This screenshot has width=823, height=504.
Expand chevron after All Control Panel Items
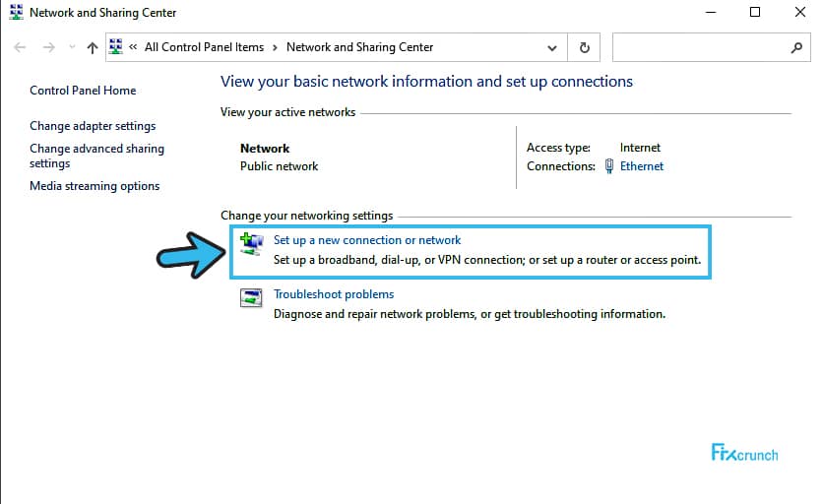[x=275, y=48]
